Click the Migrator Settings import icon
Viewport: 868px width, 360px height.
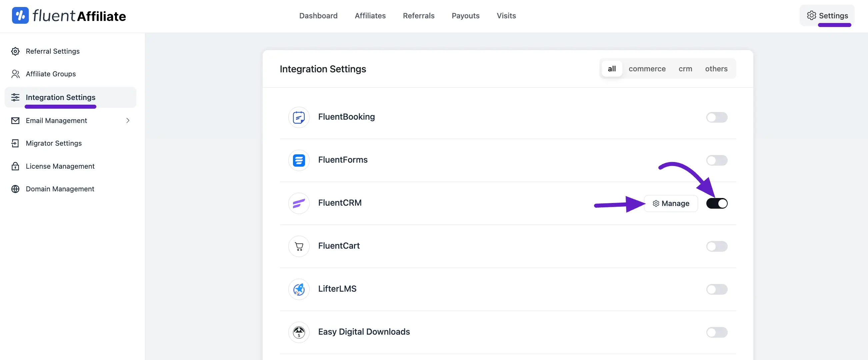(15, 143)
